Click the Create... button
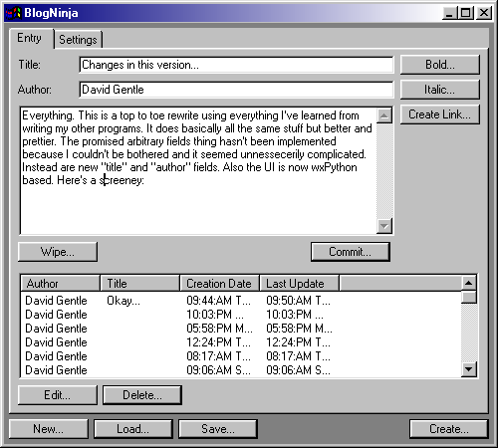The height and width of the screenshot is (448, 498). click(x=449, y=429)
